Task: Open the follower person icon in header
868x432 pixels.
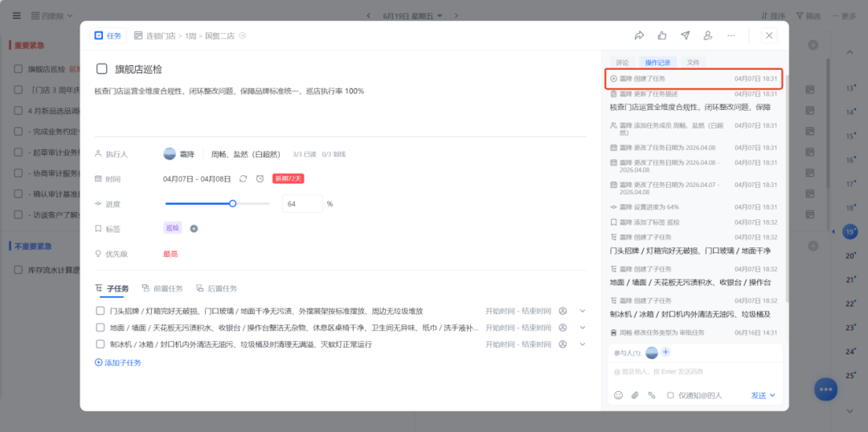Action: [x=707, y=35]
